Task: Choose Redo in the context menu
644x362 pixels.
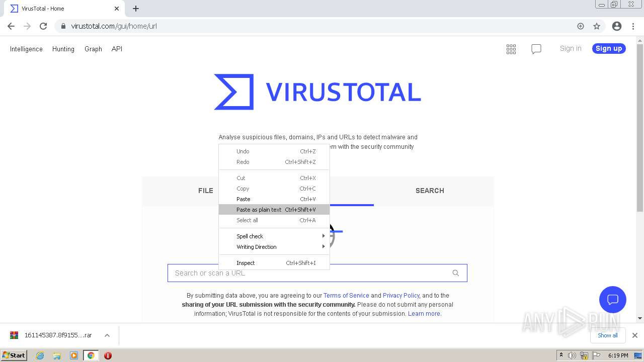Action: click(x=274, y=162)
